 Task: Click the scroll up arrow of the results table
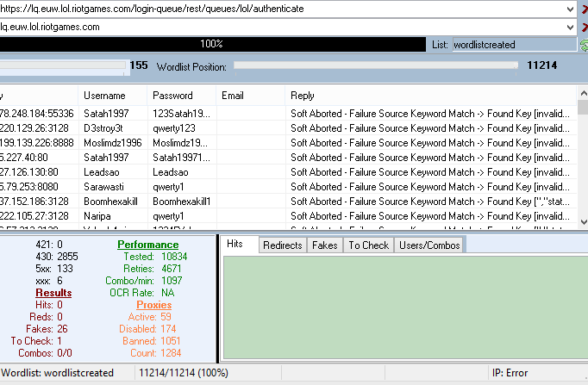[584, 93]
